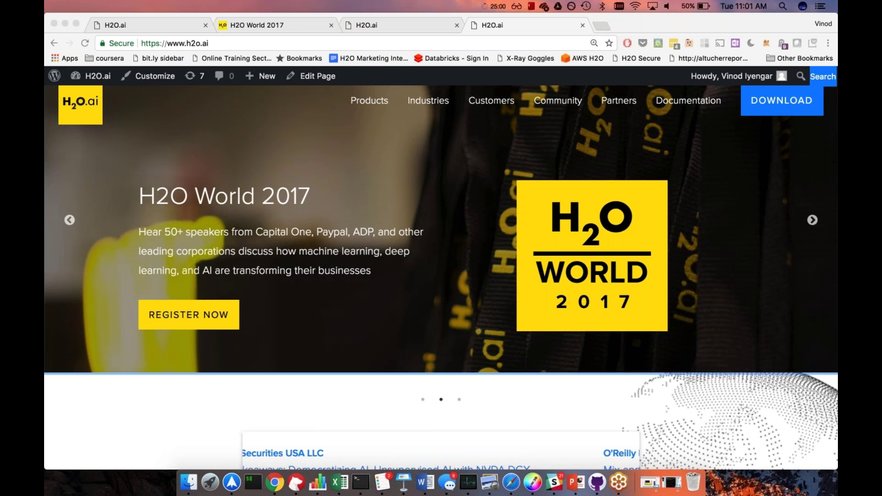The height and width of the screenshot is (496, 882).
Task: Click the WordPress logo in admin bar
Action: (x=54, y=76)
